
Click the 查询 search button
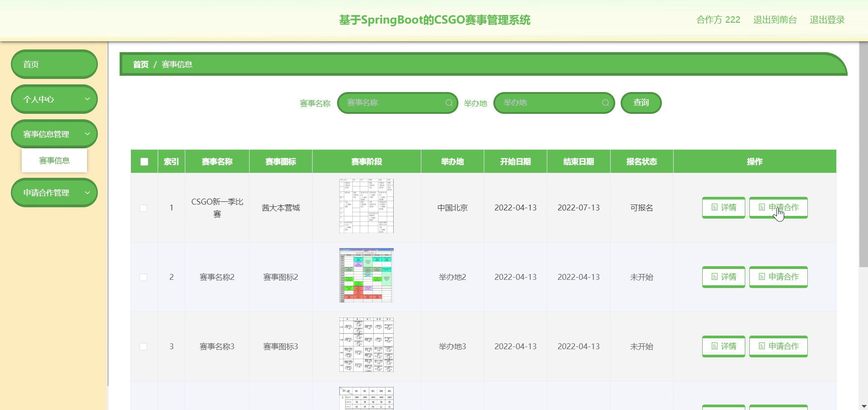click(641, 103)
